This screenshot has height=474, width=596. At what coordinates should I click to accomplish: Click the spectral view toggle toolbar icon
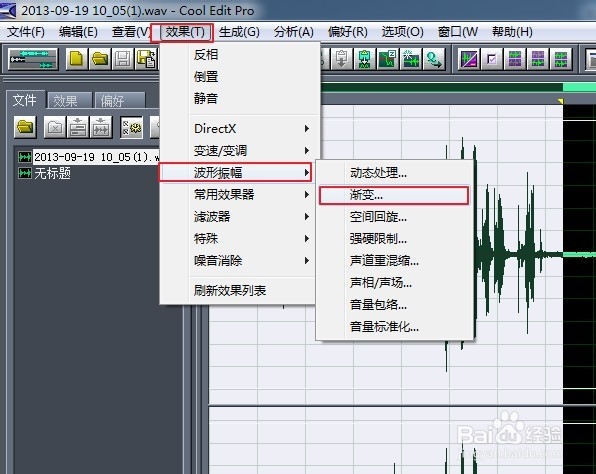tap(468, 59)
